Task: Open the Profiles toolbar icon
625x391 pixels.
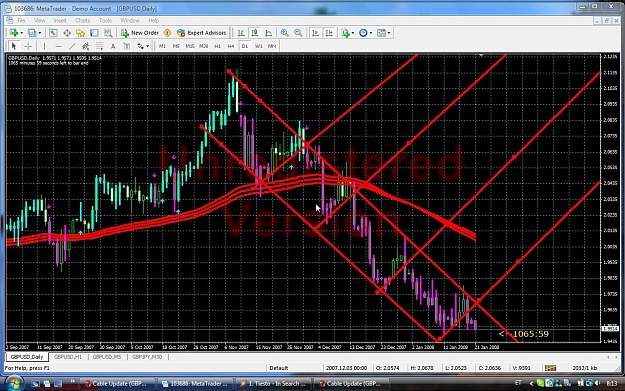Action: 32,33
